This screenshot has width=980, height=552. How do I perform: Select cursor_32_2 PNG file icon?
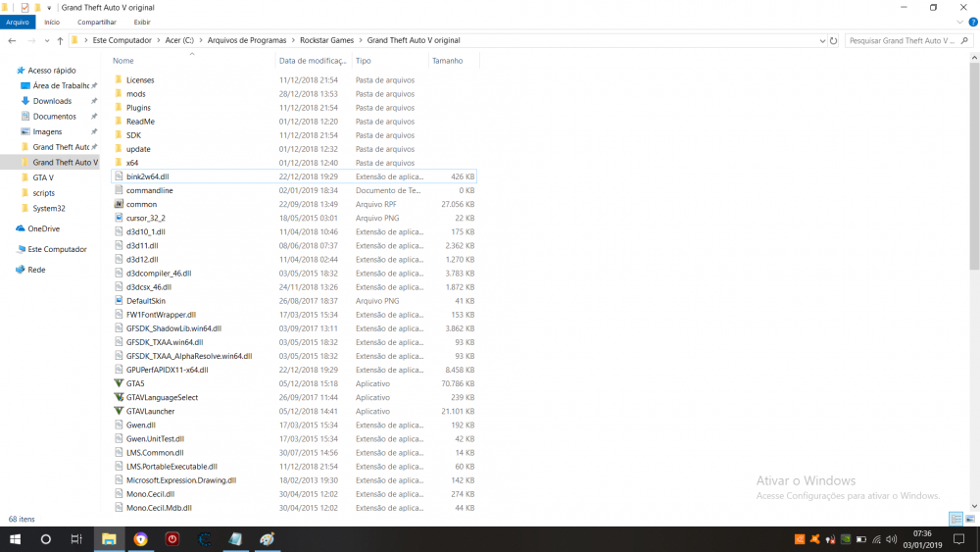[x=119, y=218]
